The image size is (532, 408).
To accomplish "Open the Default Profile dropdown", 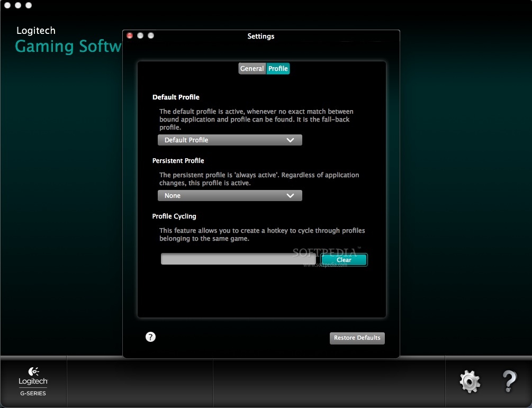I will (230, 140).
